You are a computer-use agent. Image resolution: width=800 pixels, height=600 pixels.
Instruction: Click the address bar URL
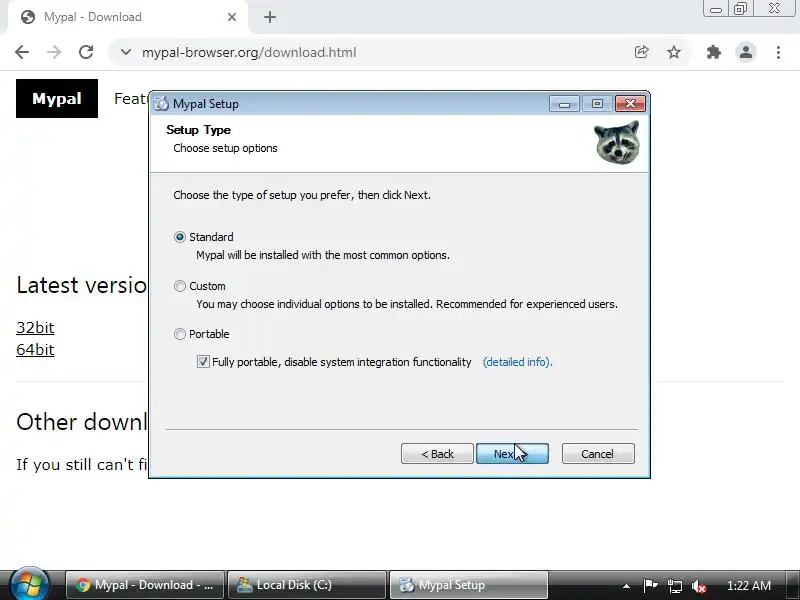point(249,53)
